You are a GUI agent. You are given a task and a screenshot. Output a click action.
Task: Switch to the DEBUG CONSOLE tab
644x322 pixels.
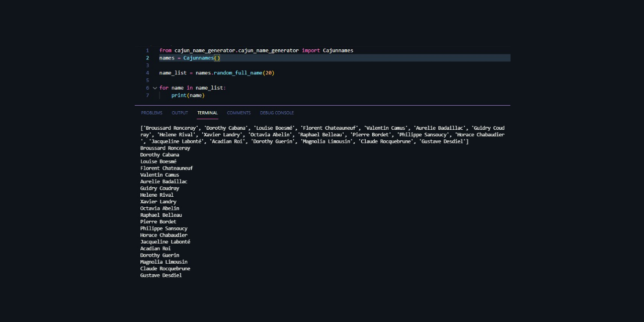[x=277, y=113]
